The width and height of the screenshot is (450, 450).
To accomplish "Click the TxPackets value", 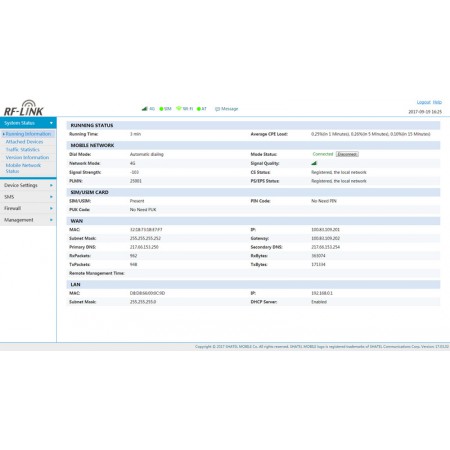I will point(133,264).
